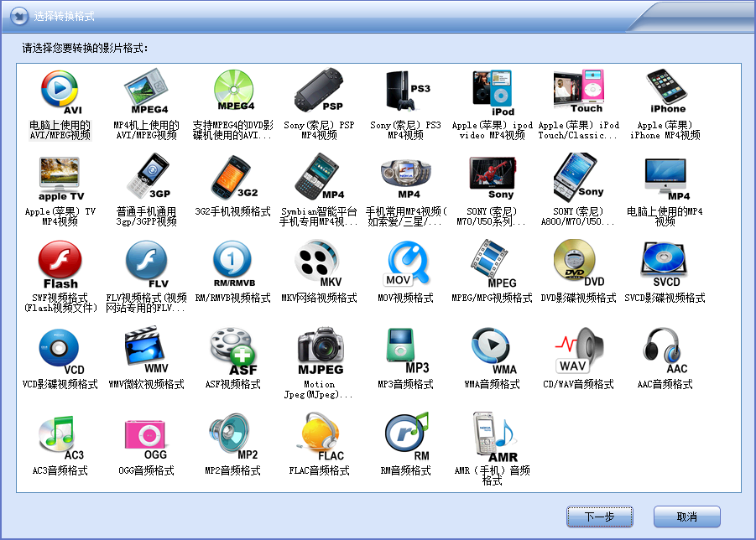The height and width of the screenshot is (540, 756).
Task: Pick the iMac computer MP4 icon
Action: point(666,179)
